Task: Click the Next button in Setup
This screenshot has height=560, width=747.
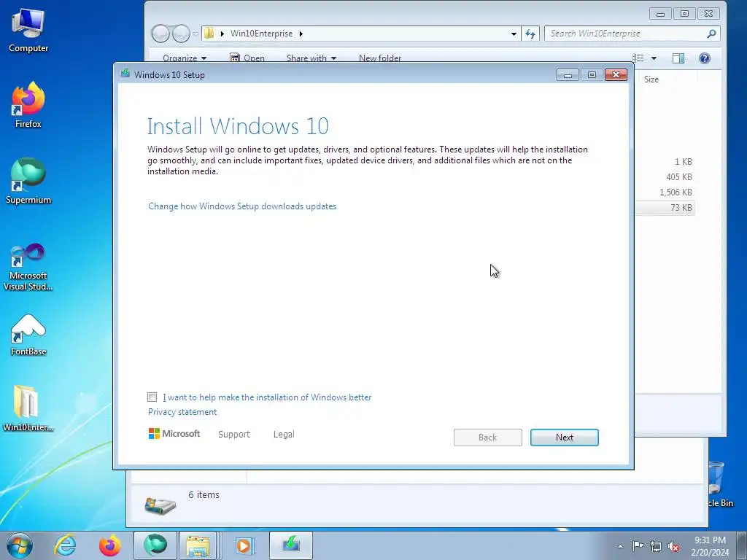Action: tap(565, 437)
